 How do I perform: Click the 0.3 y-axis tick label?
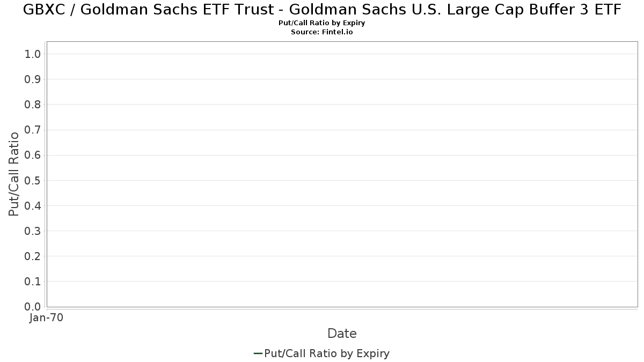click(33, 231)
